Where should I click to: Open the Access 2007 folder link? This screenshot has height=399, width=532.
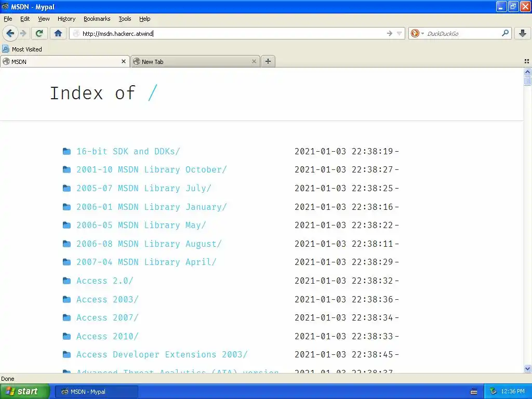pos(107,318)
